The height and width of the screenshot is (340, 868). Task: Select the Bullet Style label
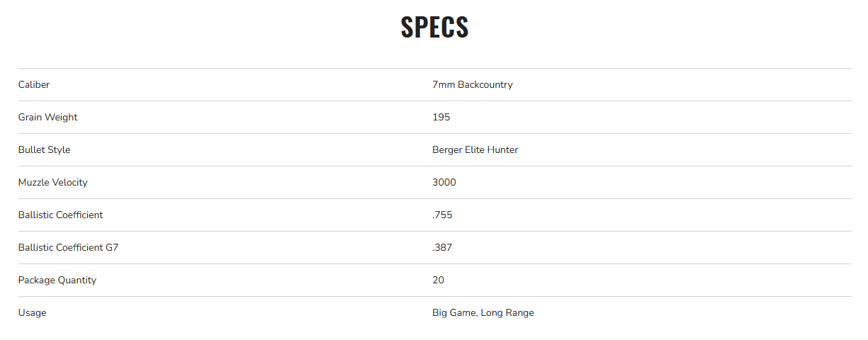click(44, 150)
